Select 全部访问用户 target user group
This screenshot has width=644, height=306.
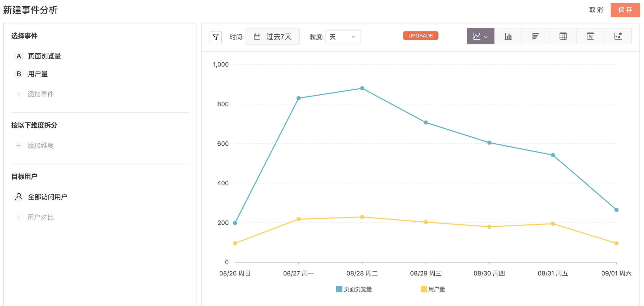(x=47, y=197)
